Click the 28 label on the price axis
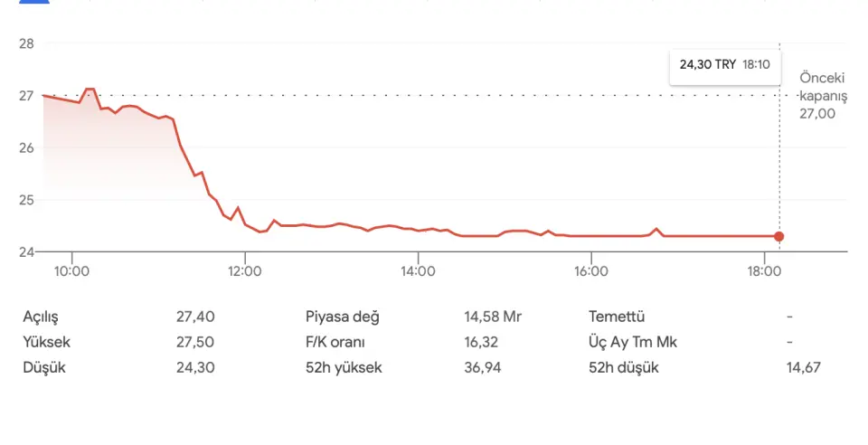This screenshot has height=445, width=868. 25,43
